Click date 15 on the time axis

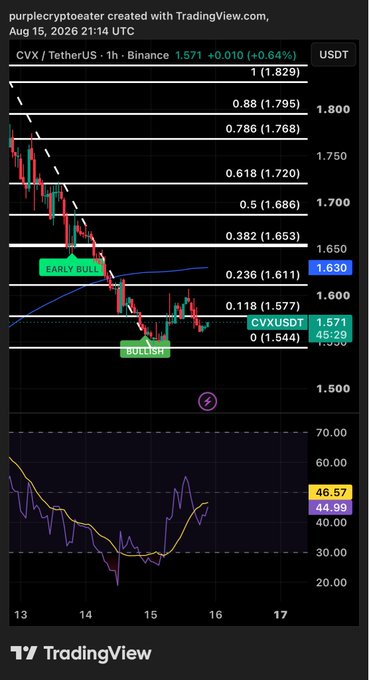pos(150,615)
